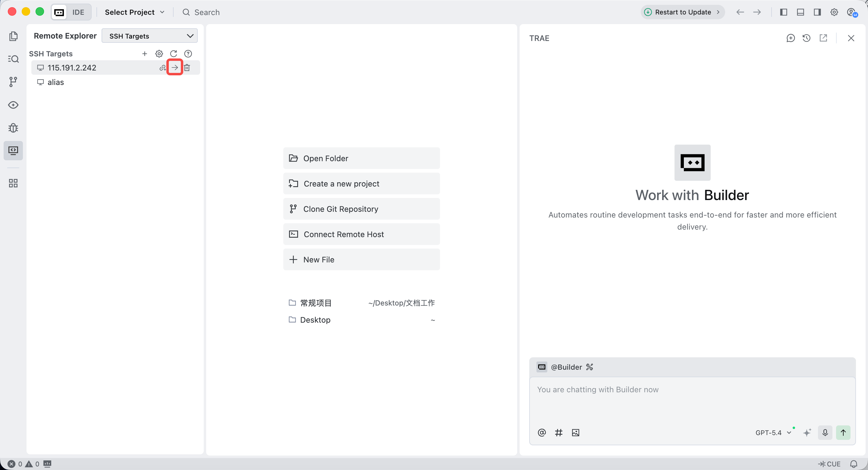Screen dimensions: 868x470
Task: Toggle the right side panel layout
Action: pos(817,12)
